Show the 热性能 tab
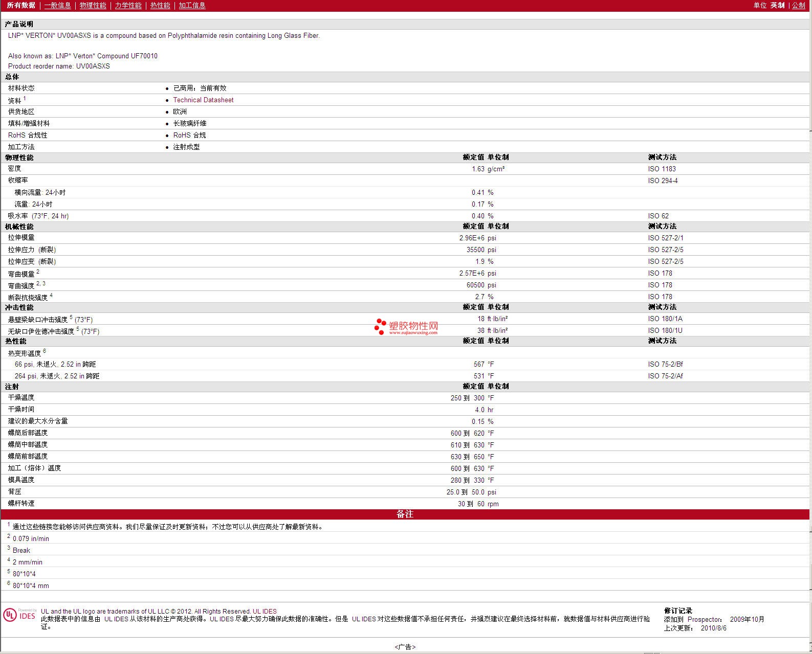Screen dimensions: 812x654 [x=160, y=5]
